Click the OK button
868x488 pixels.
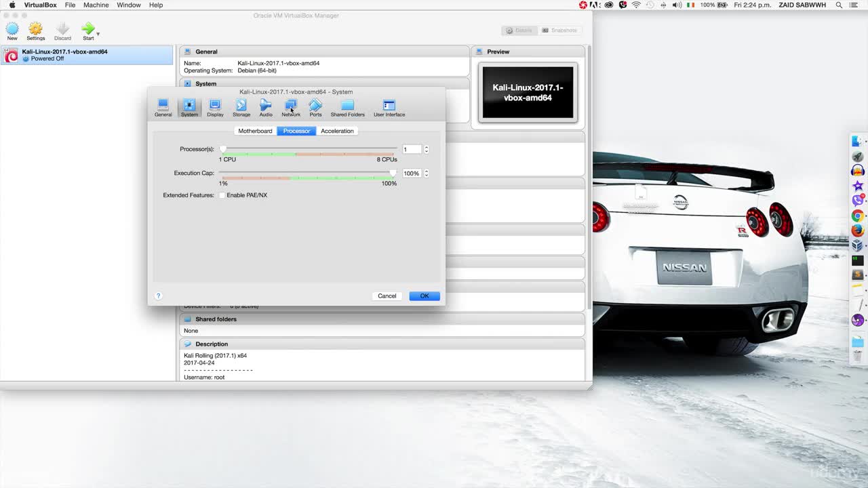coord(425,296)
